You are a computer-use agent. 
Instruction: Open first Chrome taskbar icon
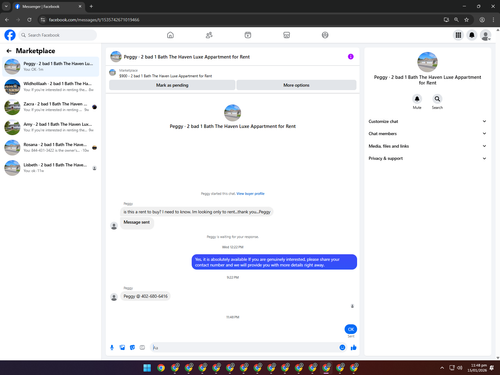pos(161,368)
